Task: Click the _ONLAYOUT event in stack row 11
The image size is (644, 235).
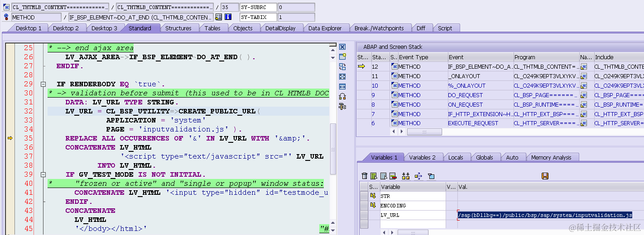Action: pyautogui.click(x=464, y=76)
